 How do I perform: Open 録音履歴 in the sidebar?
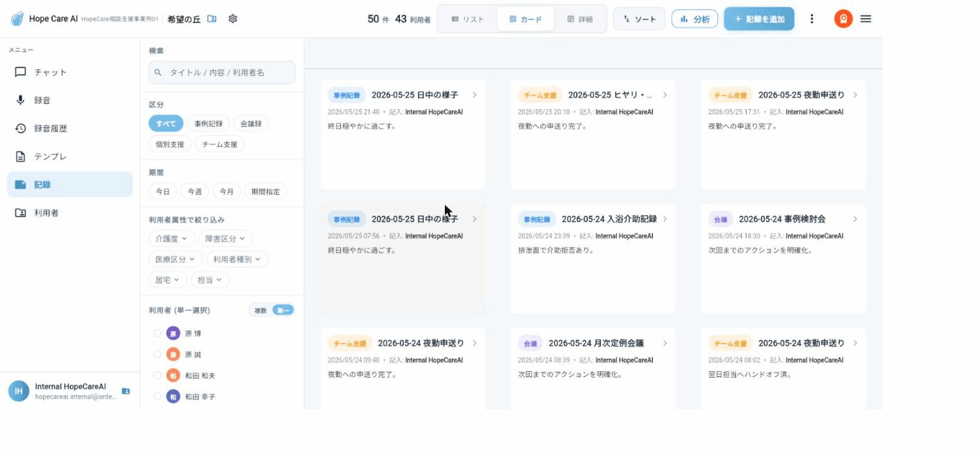point(70,128)
